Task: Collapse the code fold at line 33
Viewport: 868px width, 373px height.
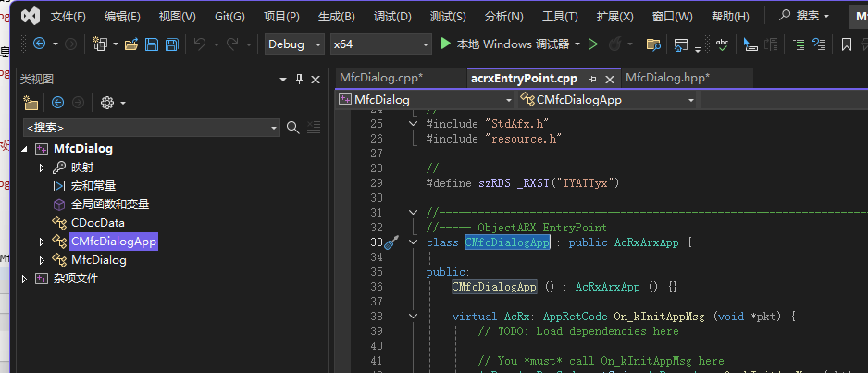Action: tap(413, 242)
